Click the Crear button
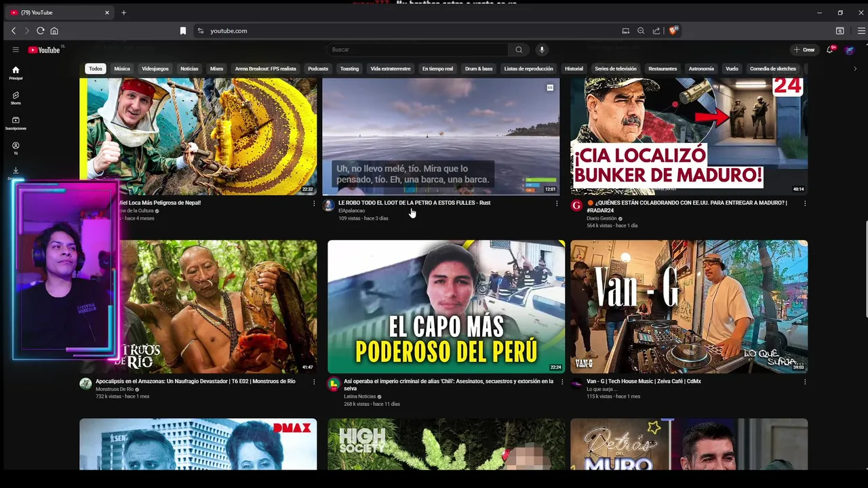The height and width of the screenshot is (488, 868). tap(804, 49)
